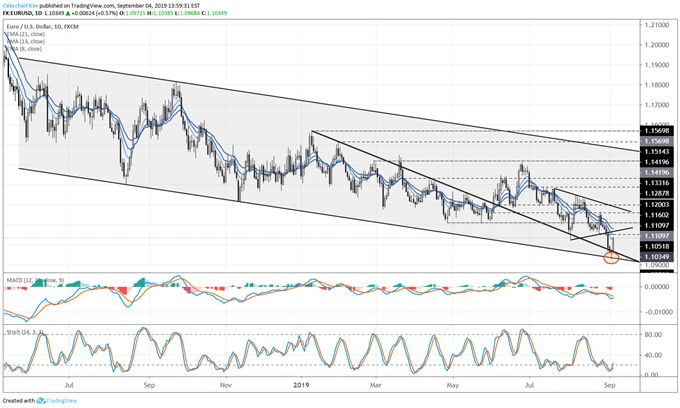Click the 1.10518 price label
This screenshot has width=680, height=408.
(x=657, y=246)
